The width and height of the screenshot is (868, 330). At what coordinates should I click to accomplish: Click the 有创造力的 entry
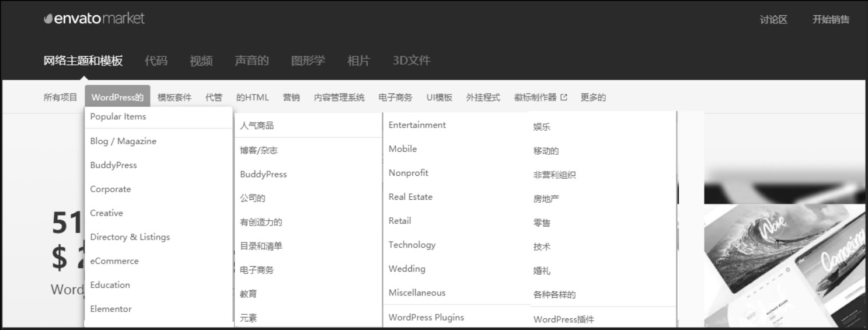tap(261, 223)
